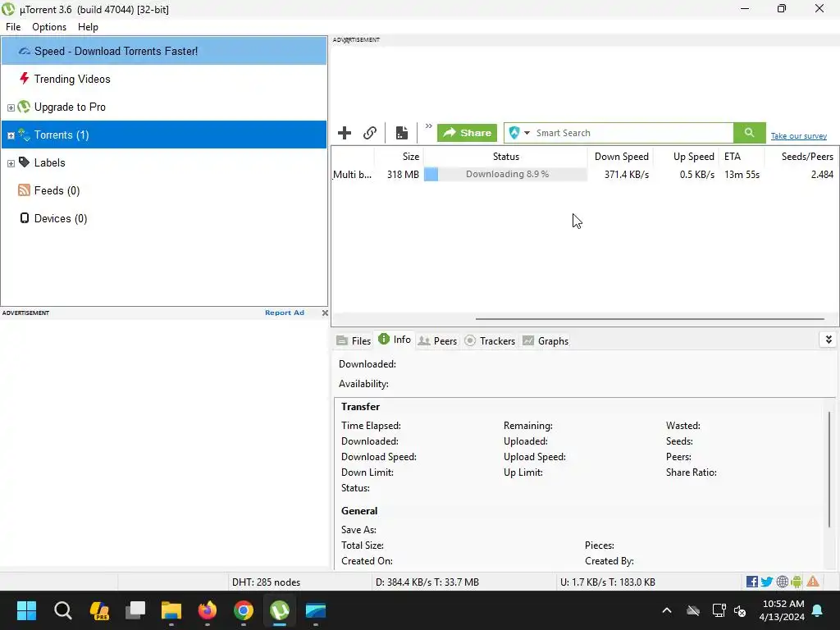Select Labels category label
Image resolution: width=840 pixels, height=630 pixels.
(x=50, y=163)
